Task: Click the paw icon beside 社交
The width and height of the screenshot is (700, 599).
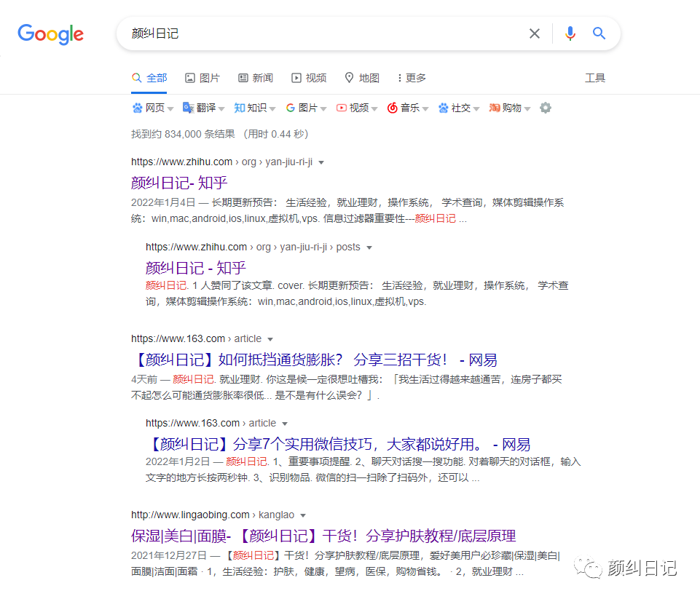Action: pos(444,108)
